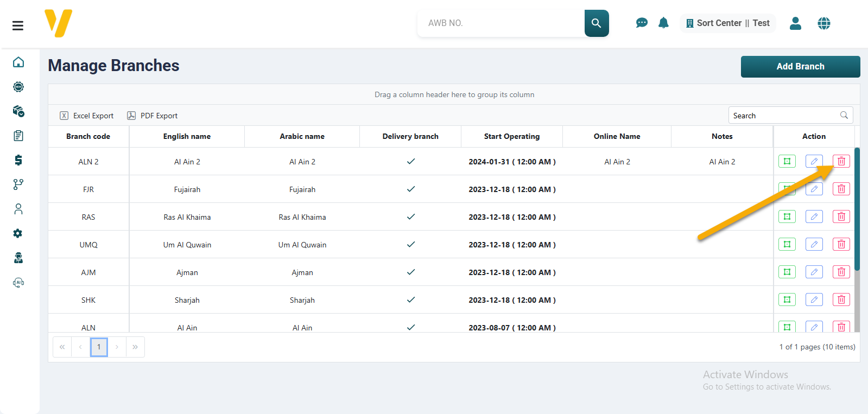The image size is (868, 414).
Task: Go to Home in sidebar
Action: (x=18, y=62)
